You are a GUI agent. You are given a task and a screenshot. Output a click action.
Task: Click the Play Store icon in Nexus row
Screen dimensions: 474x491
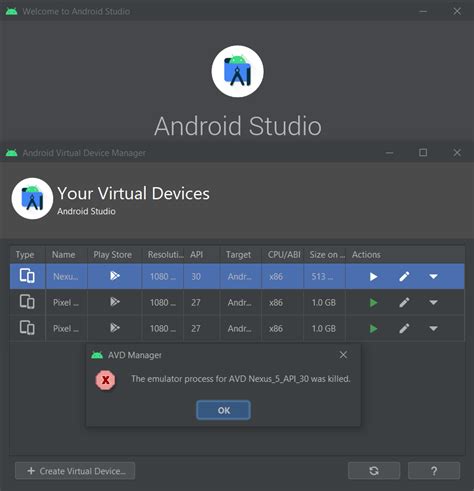pos(115,276)
